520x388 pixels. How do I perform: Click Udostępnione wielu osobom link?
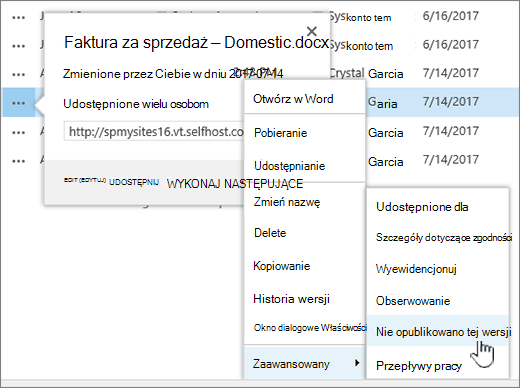point(136,104)
